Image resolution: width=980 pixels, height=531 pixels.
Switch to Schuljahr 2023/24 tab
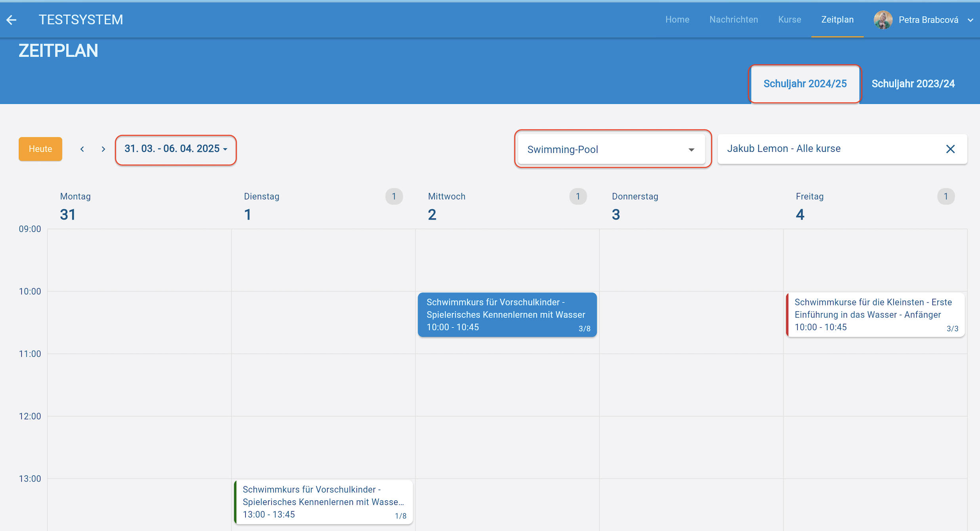tap(913, 84)
